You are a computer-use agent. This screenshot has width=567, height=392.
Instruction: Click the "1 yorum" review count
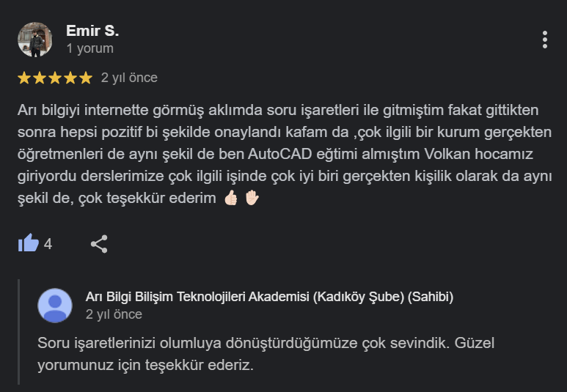coord(89,49)
